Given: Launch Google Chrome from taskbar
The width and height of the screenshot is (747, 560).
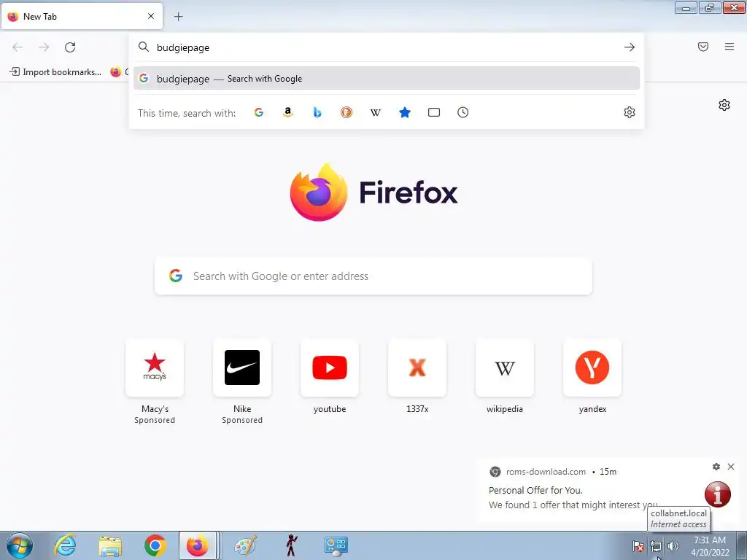Looking at the screenshot, I should click(x=155, y=545).
